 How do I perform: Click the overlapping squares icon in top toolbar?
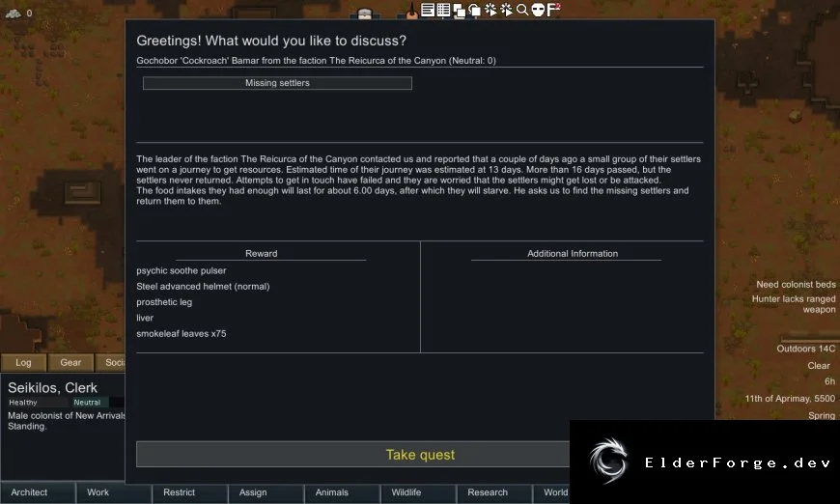[460, 11]
